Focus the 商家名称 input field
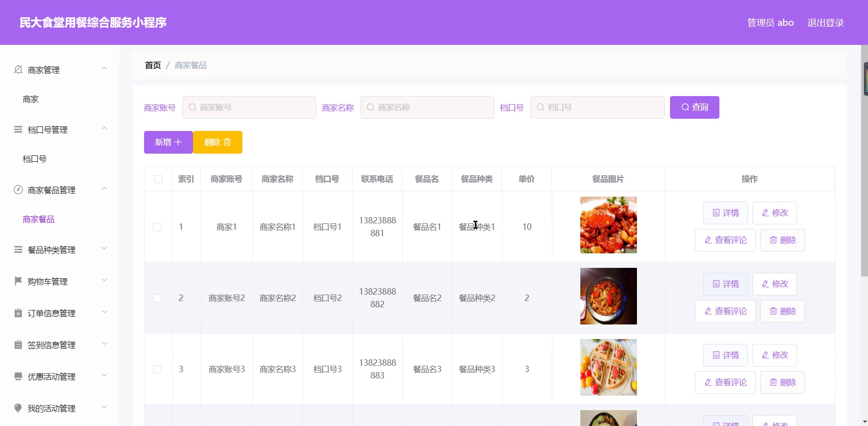The image size is (868, 426). coord(427,107)
